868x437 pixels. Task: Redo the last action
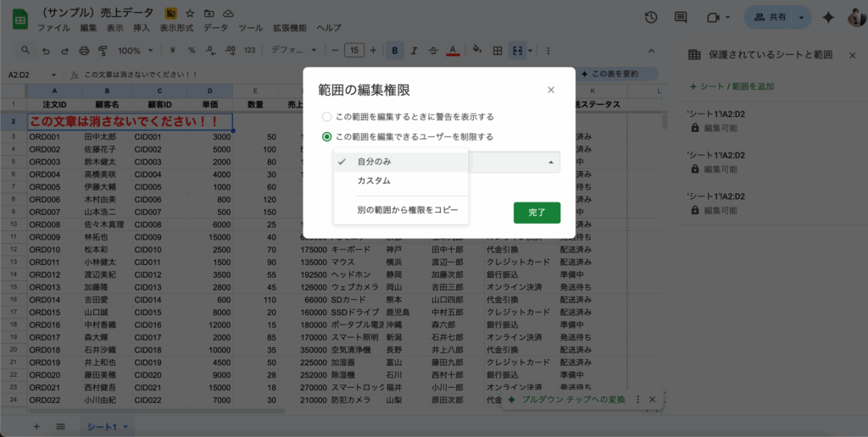[64, 50]
